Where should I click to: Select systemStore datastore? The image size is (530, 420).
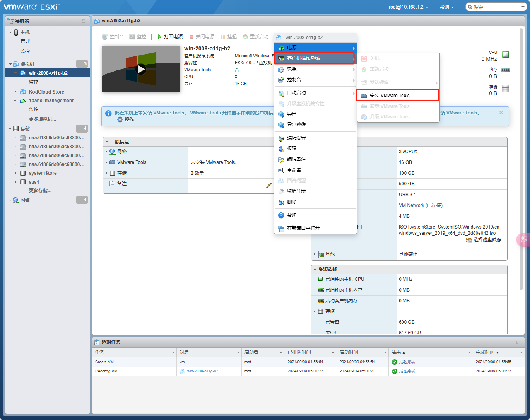[x=43, y=173]
